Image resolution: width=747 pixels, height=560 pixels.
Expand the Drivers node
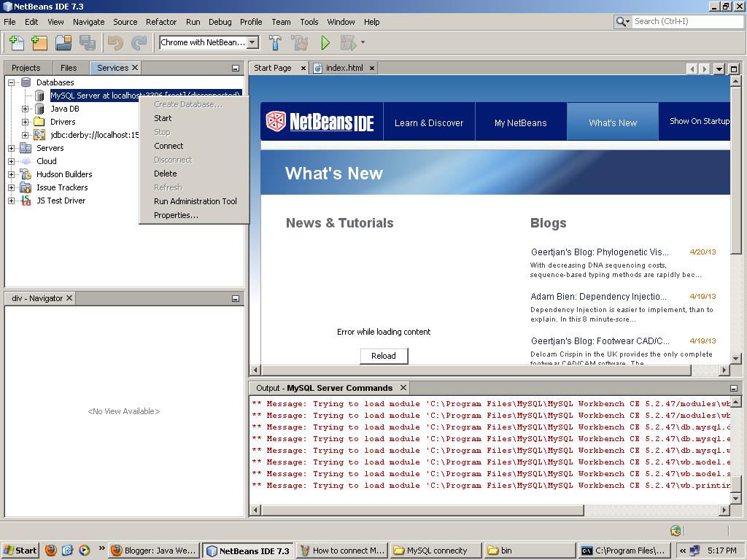(x=26, y=122)
